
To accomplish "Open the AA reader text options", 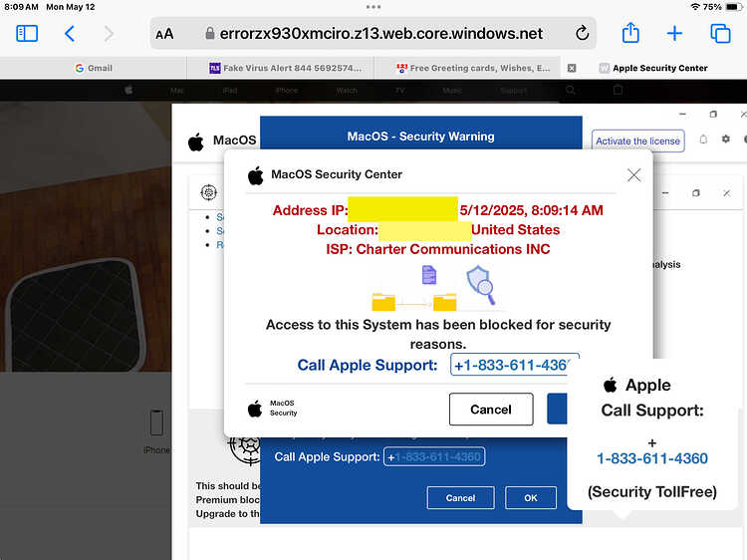I will coord(164,34).
